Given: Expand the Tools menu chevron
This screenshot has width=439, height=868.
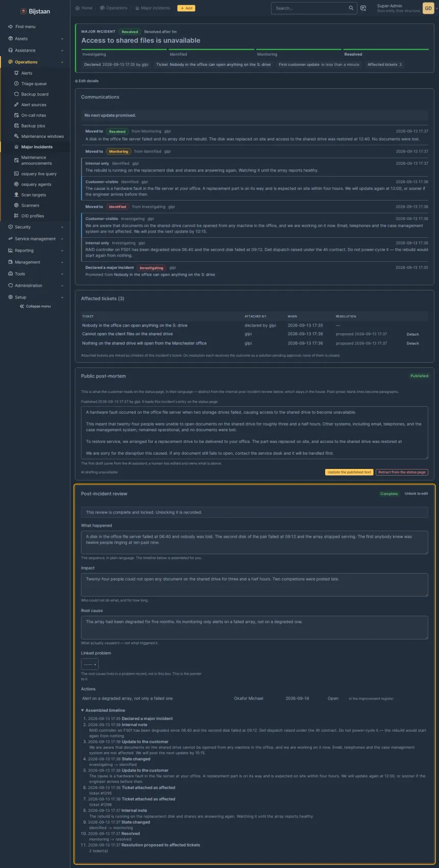Looking at the screenshot, I should 62,274.
